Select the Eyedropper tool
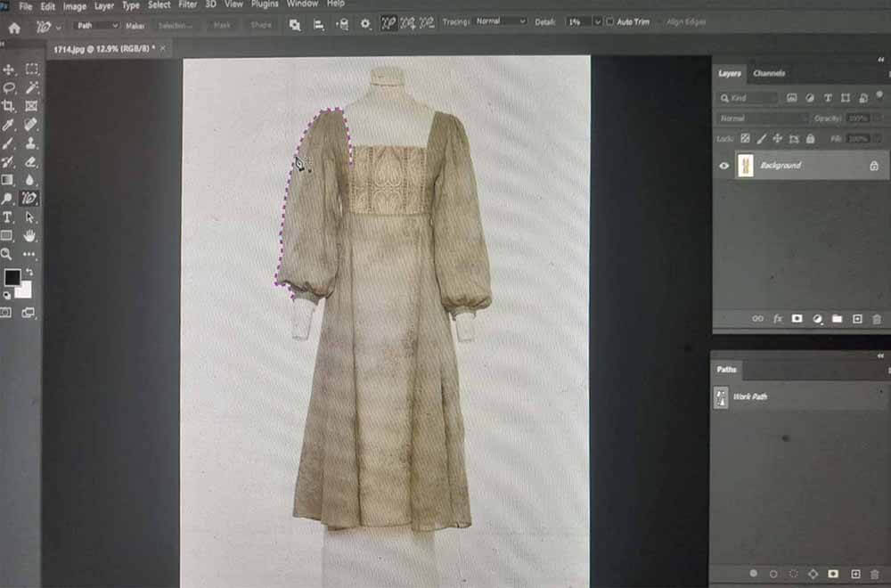Image resolution: width=891 pixels, height=588 pixels. point(9,125)
